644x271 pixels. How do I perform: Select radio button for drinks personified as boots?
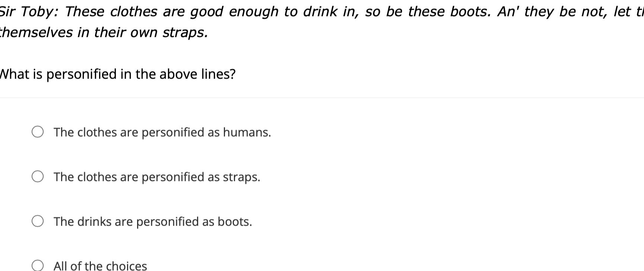coord(38,221)
